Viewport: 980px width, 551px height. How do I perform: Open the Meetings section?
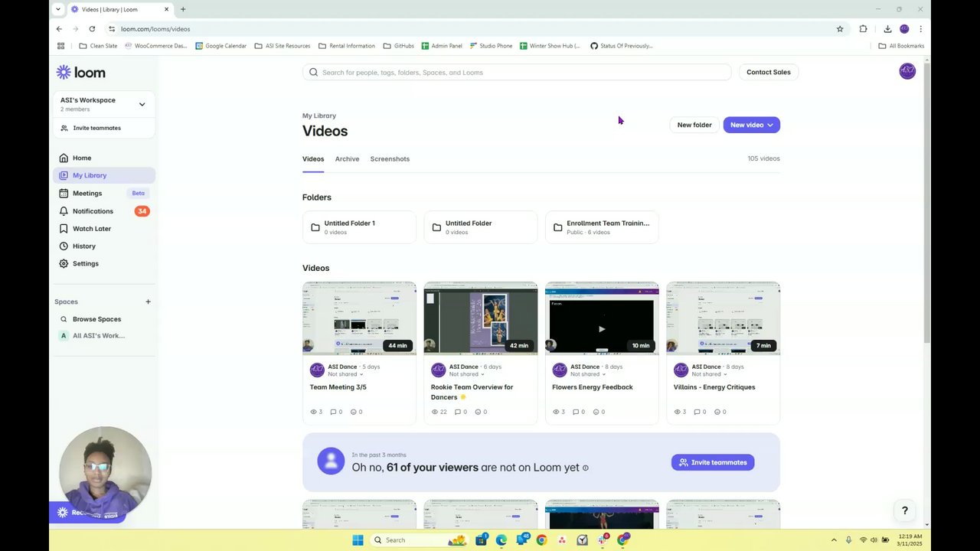(104, 194)
